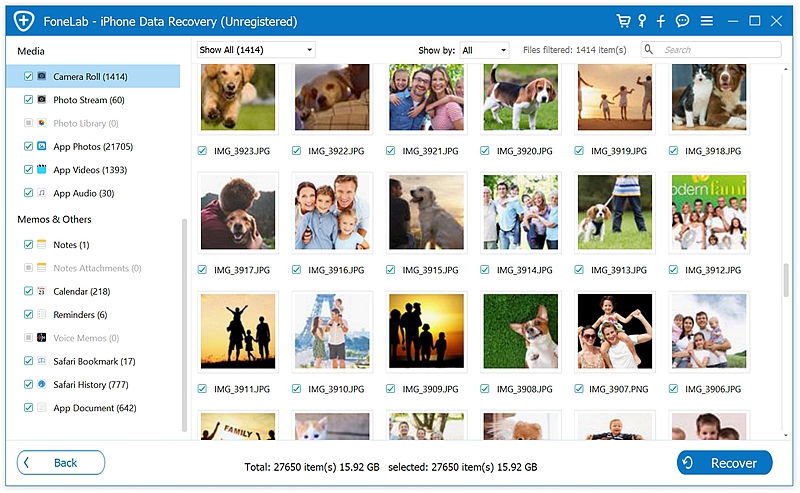Uncheck the Calendar checkbox
This screenshot has height=493, width=800.
[x=29, y=291]
